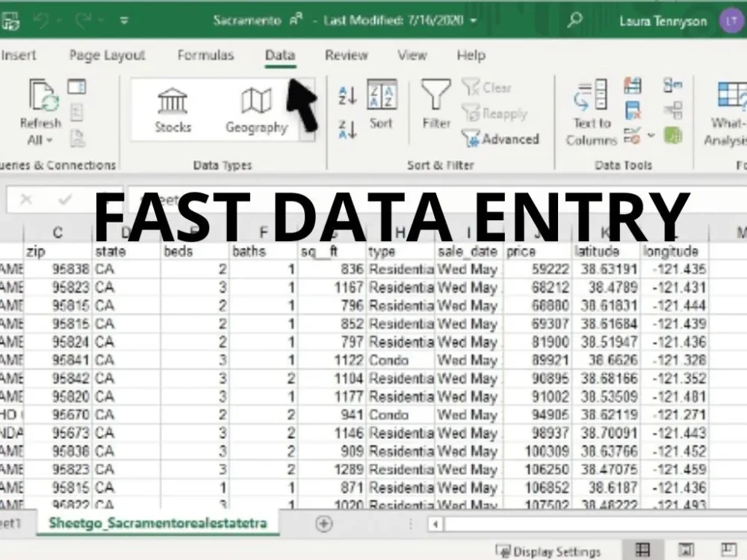
Task: Open Display Settings in status bar
Action: 548,552
